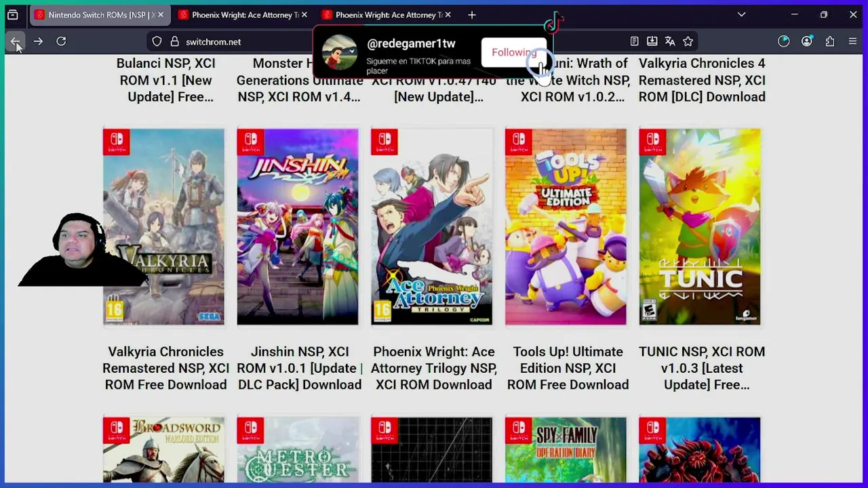Image resolution: width=868 pixels, height=488 pixels.
Task: Open Valkyria Chronicles Remastered NSP download link
Action: click(x=165, y=368)
